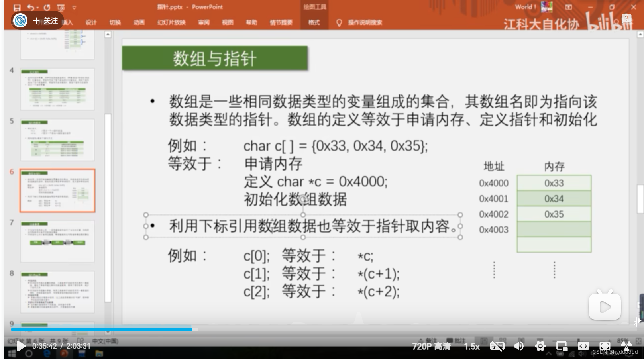Enter fullscreen via the fullscreen icon

[605, 346]
